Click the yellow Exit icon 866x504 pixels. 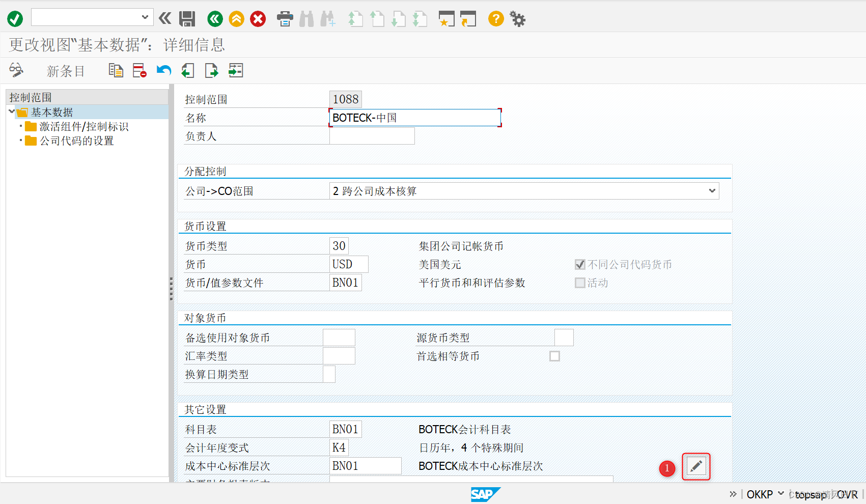coord(237,19)
